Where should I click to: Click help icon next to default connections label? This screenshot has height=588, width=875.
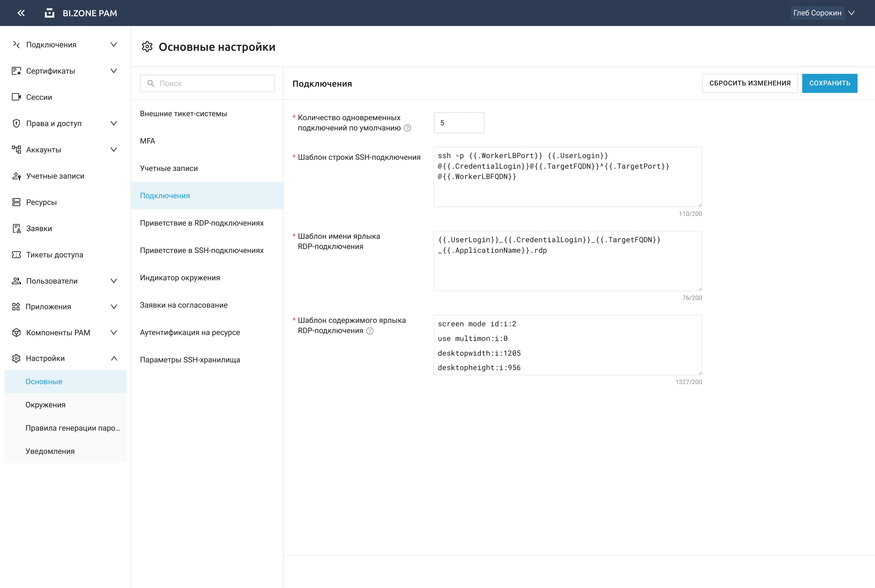pos(408,128)
